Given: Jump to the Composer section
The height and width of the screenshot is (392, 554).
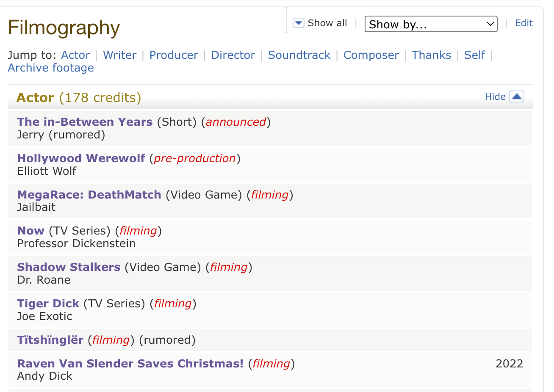Looking at the screenshot, I should coord(371,55).
